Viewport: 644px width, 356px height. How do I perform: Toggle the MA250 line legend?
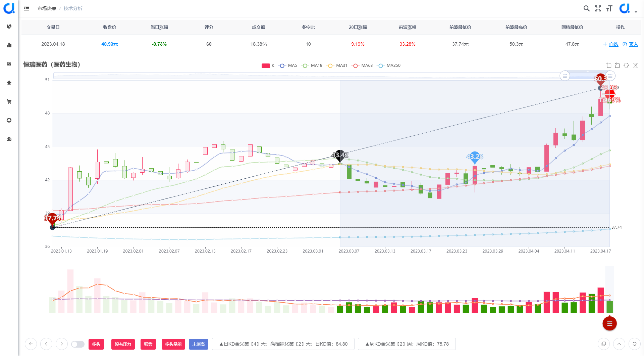389,65
